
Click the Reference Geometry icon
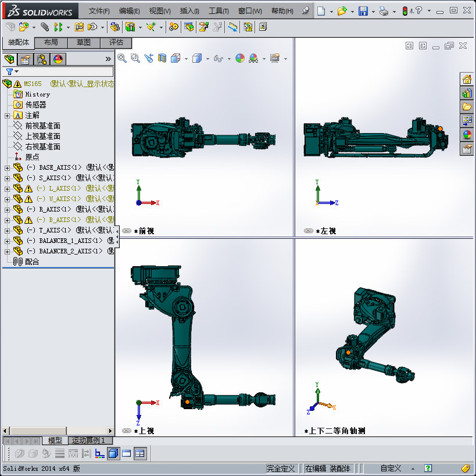pos(151,27)
